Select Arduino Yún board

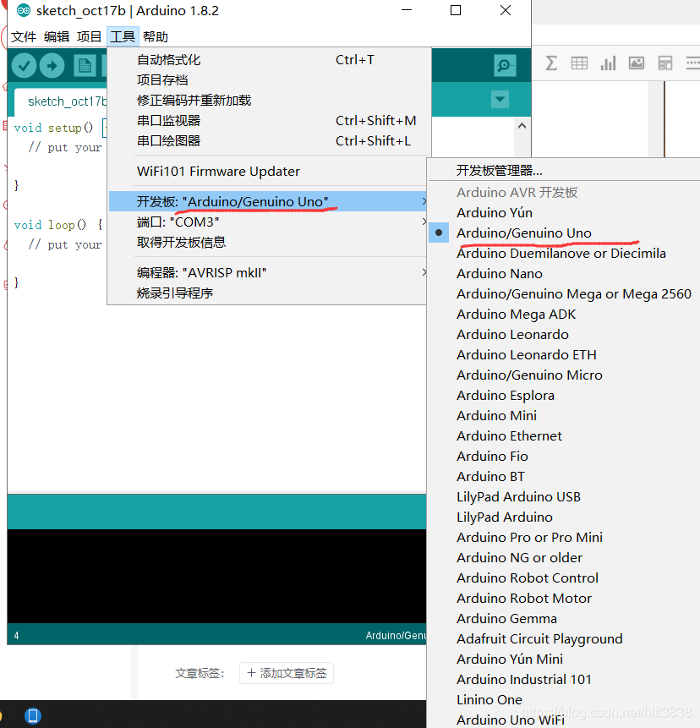(x=564, y=212)
